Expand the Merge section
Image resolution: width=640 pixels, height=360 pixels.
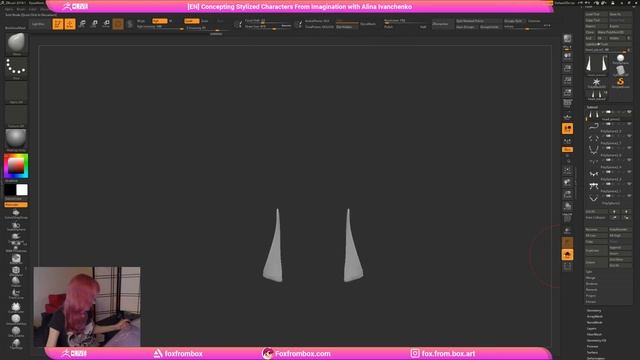click(590, 278)
